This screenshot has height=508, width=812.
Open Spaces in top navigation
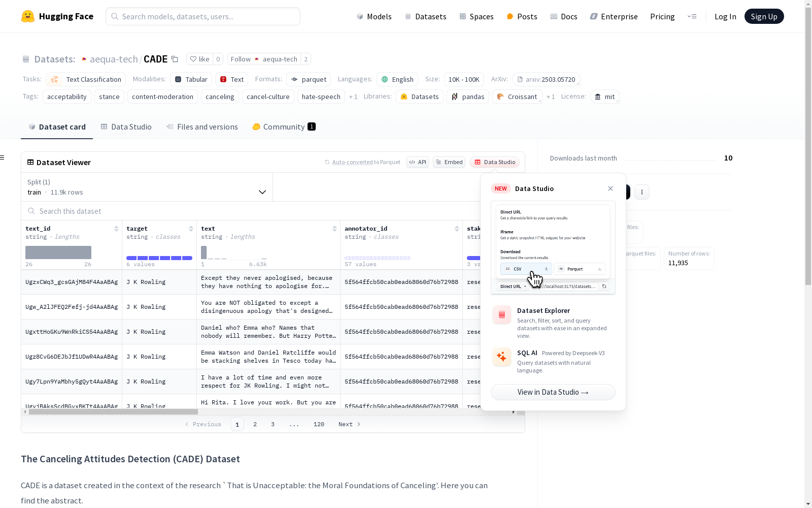point(477,16)
